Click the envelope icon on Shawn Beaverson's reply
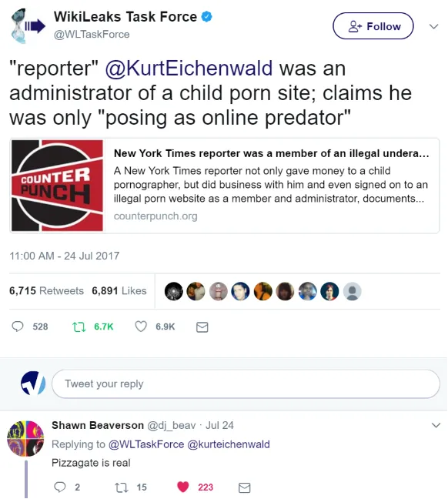This screenshot has width=448, height=499. 244,487
